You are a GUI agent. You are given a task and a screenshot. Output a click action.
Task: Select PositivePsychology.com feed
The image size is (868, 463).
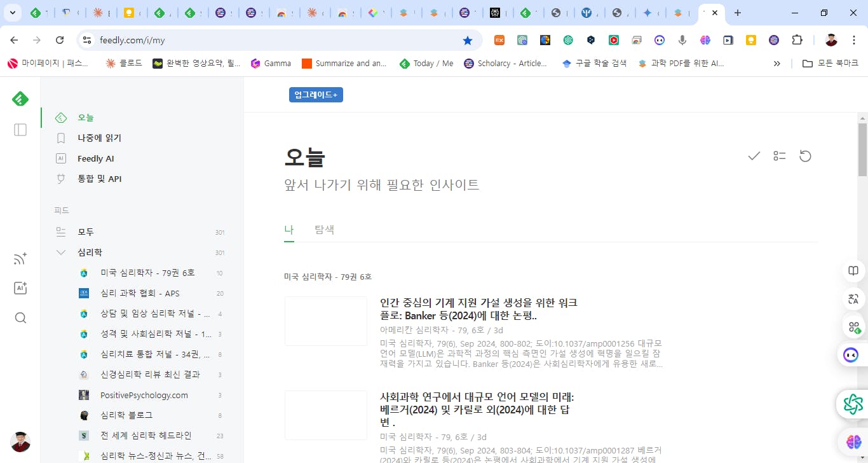[144, 395]
